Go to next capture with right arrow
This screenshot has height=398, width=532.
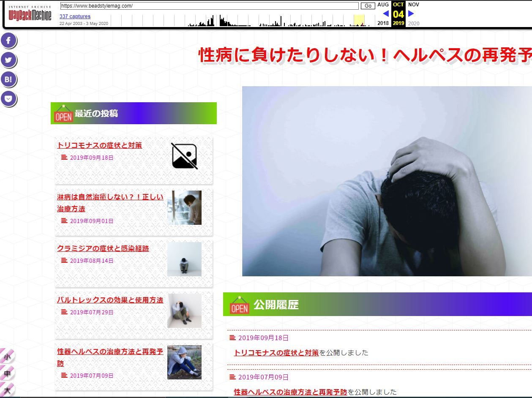[x=411, y=14]
